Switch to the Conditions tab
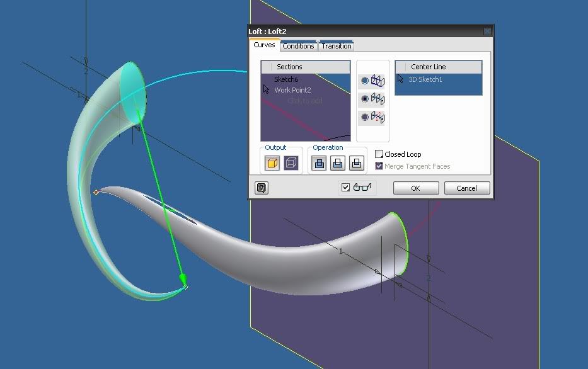Viewport: 588px width, 369px height. click(x=298, y=46)
